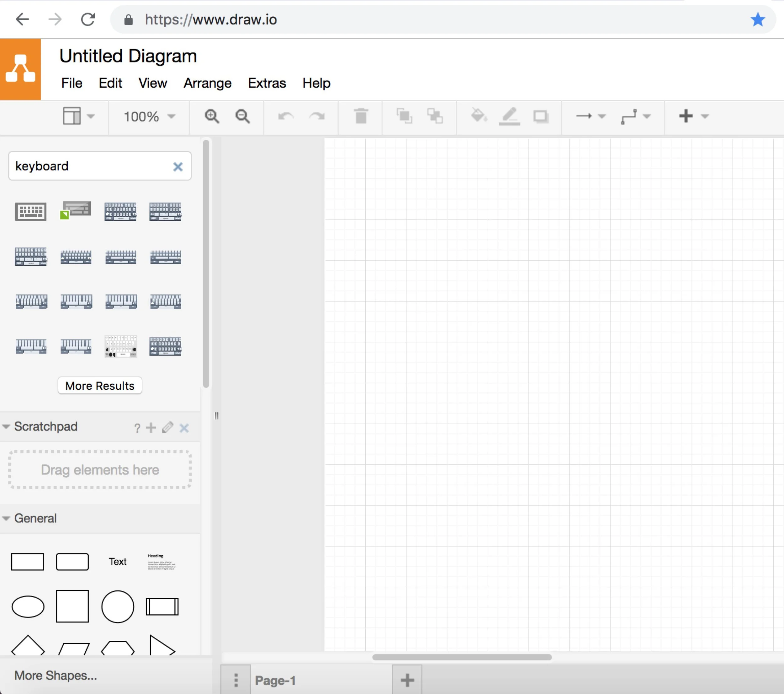Image resolution: width=784 pixels, height=694 pixels.
Task: Click the More Results button
Action: (100, 386)
